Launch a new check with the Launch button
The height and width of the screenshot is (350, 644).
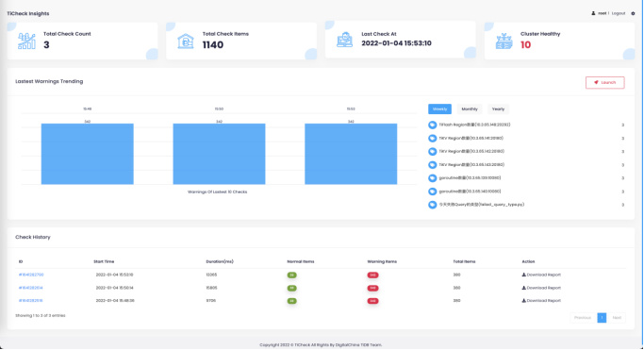coord(605,83)
